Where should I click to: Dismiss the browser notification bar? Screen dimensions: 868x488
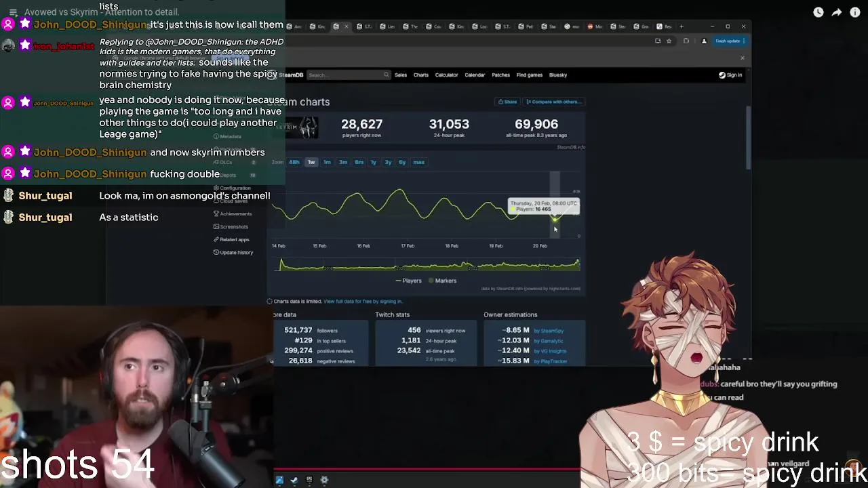pyautogui.click(x=742, y=58)
